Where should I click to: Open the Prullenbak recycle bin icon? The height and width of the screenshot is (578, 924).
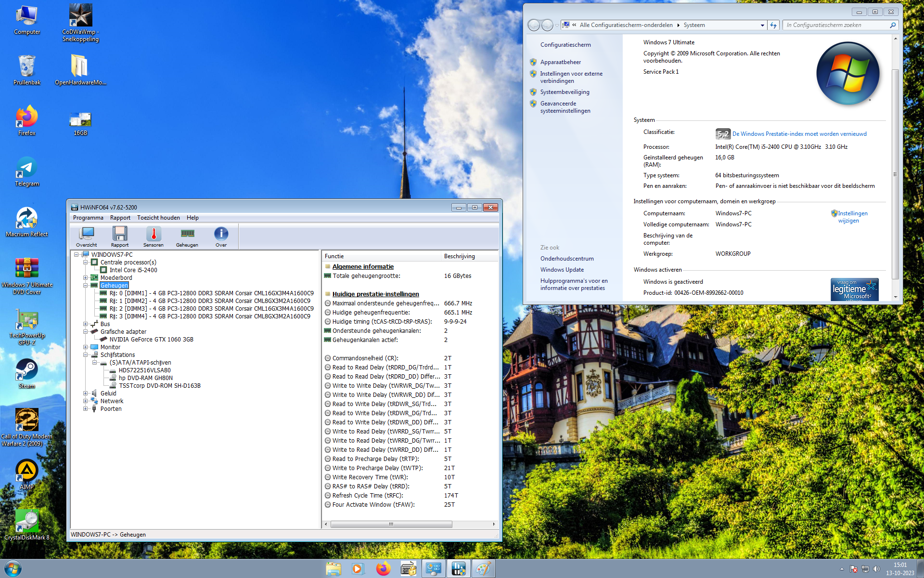tap(27, 70)
